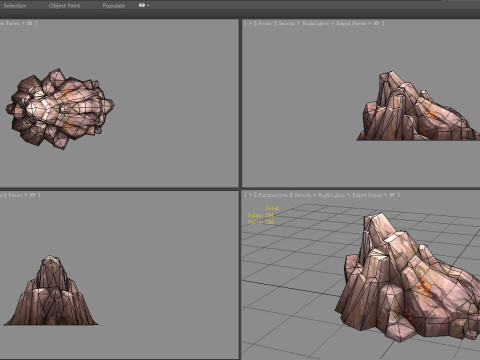Open the ribbon display dropdown arrow
480x360 pixels.
coord(148,5)
